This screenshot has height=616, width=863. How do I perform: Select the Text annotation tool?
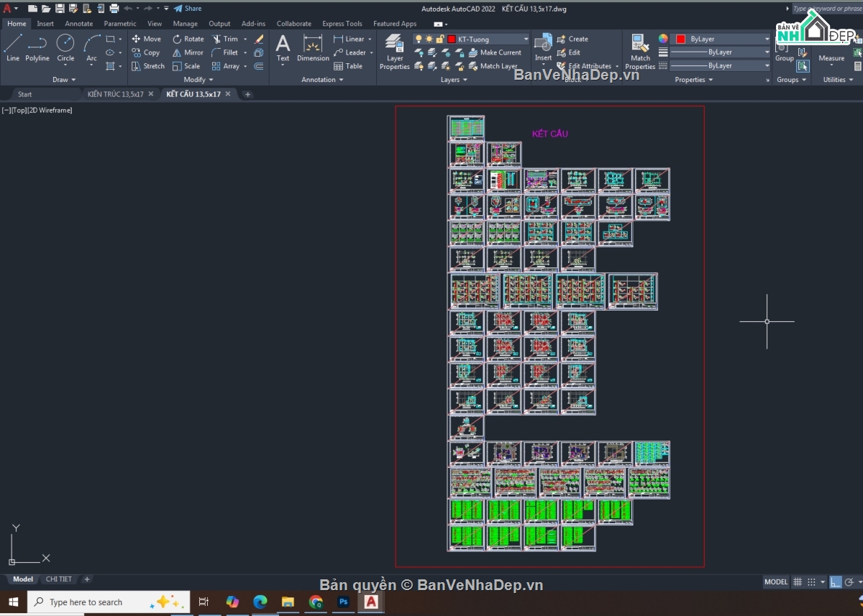283,47
